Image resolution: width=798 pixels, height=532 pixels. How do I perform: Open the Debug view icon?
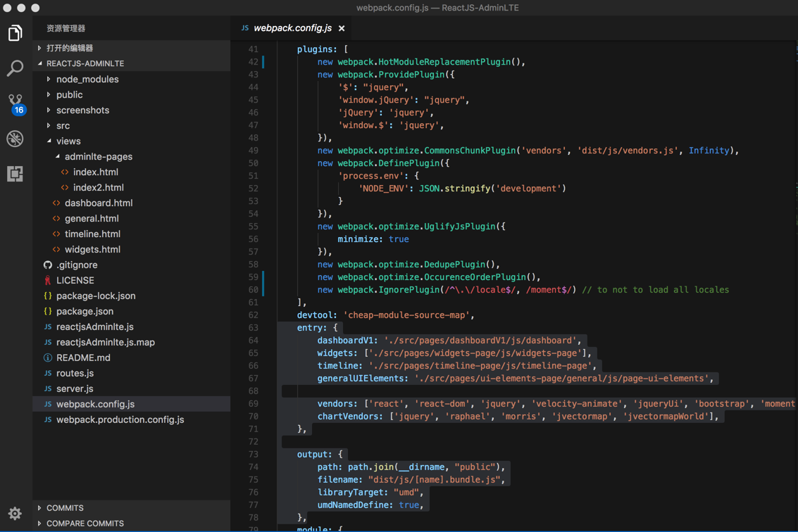[x=15, y=139]
